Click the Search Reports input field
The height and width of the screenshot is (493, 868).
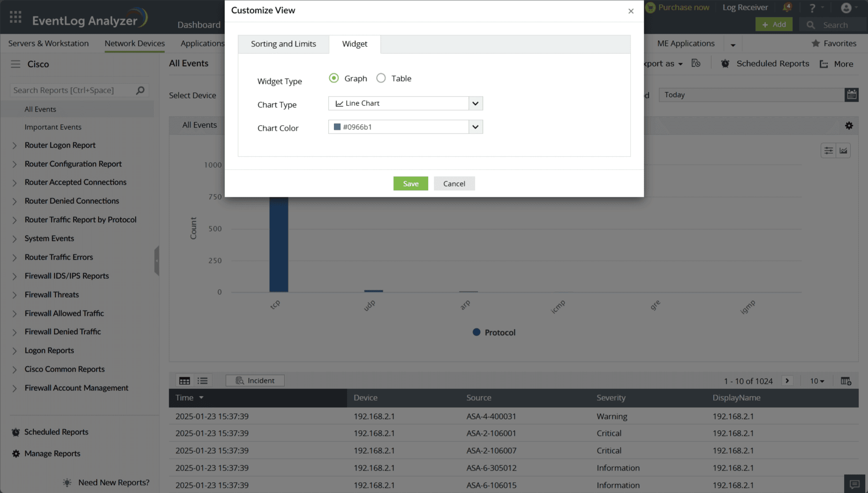coord(73,90)
